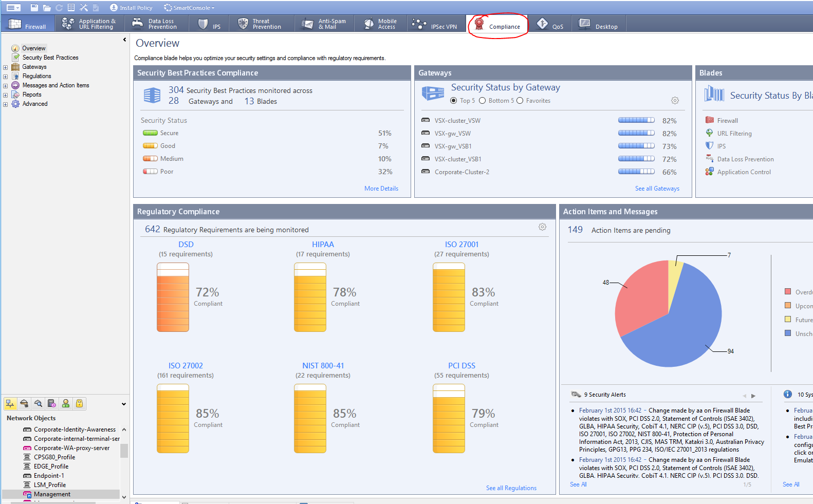Click the Security Best Practices stack icon
The image size is (813, 504).
(x=152, y=96)
